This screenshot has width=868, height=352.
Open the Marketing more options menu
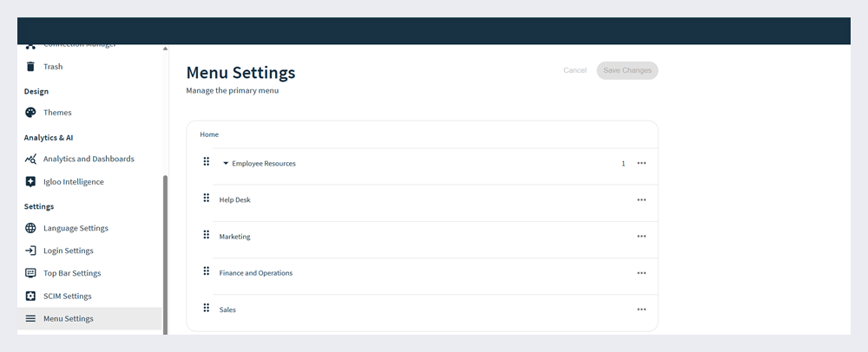pos(641,236)
